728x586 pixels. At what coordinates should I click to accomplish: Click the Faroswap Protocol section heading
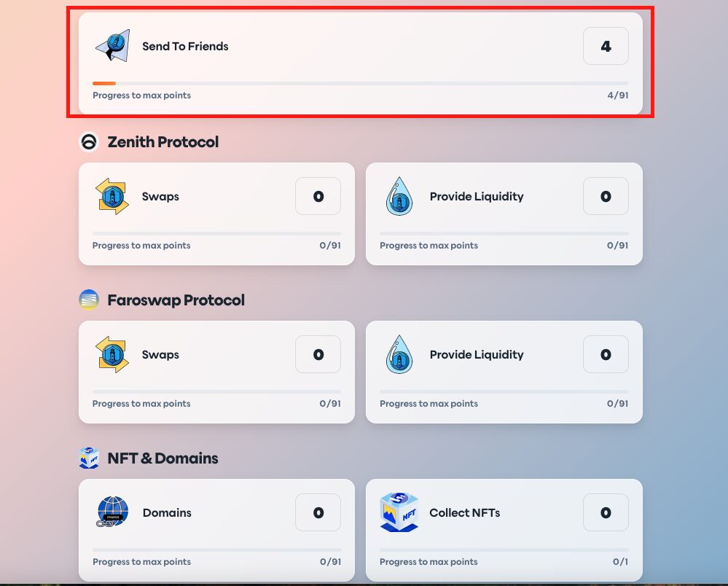(176, 300)
